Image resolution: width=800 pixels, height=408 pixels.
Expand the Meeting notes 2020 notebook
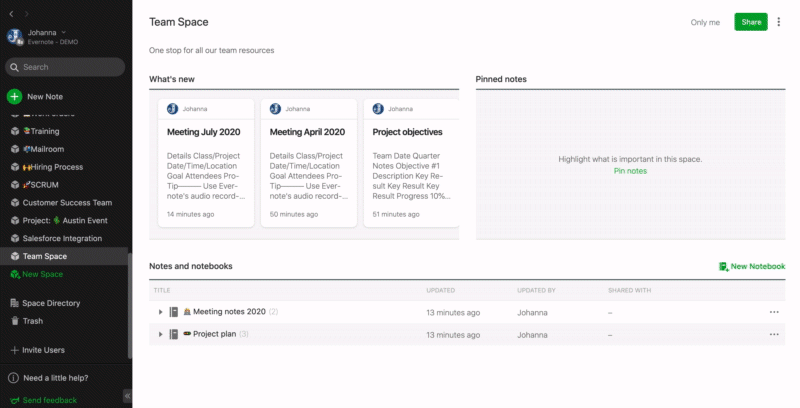(x=160, y=312)
